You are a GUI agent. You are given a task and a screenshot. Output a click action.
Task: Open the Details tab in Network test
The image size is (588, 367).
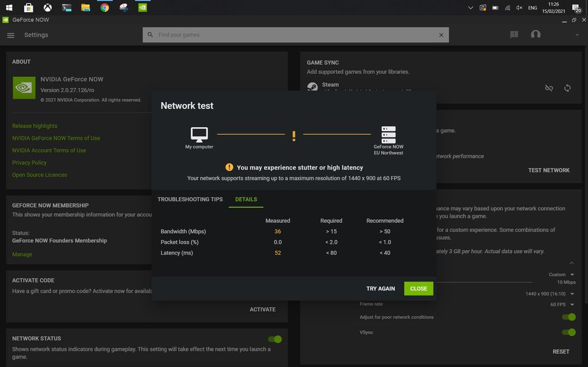pos(246,199)
